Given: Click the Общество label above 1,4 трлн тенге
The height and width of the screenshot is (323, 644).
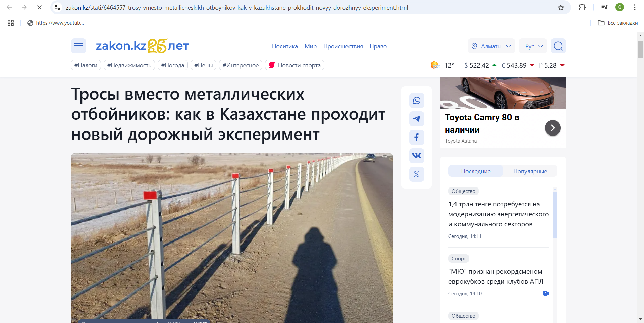Looking at the screenshot, I should tap(463, 191).
